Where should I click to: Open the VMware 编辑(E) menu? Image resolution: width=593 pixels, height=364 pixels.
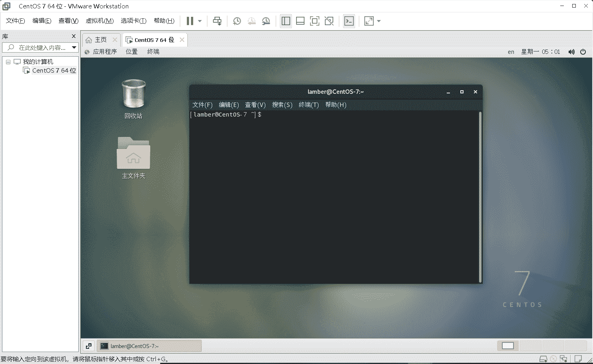42,21
